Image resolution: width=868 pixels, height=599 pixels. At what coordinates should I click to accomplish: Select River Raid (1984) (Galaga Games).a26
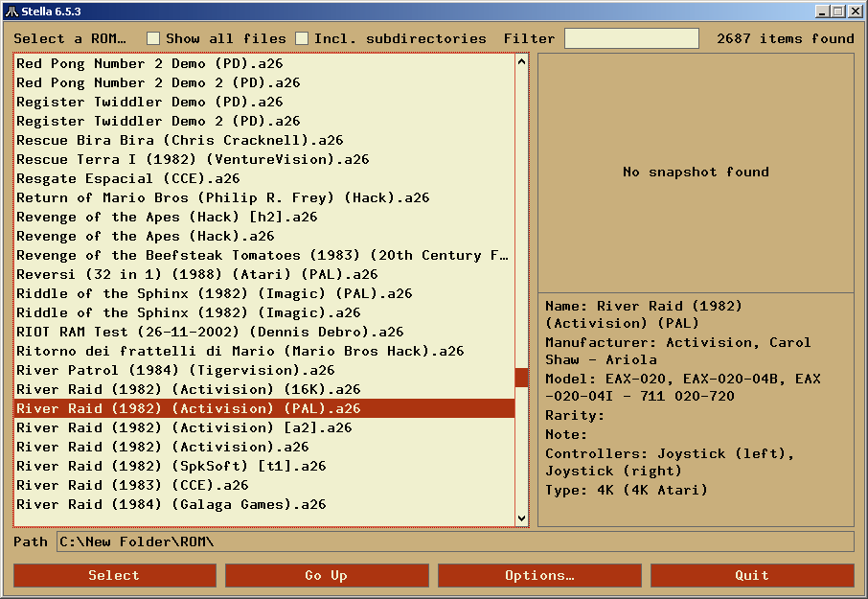[264, 505]
